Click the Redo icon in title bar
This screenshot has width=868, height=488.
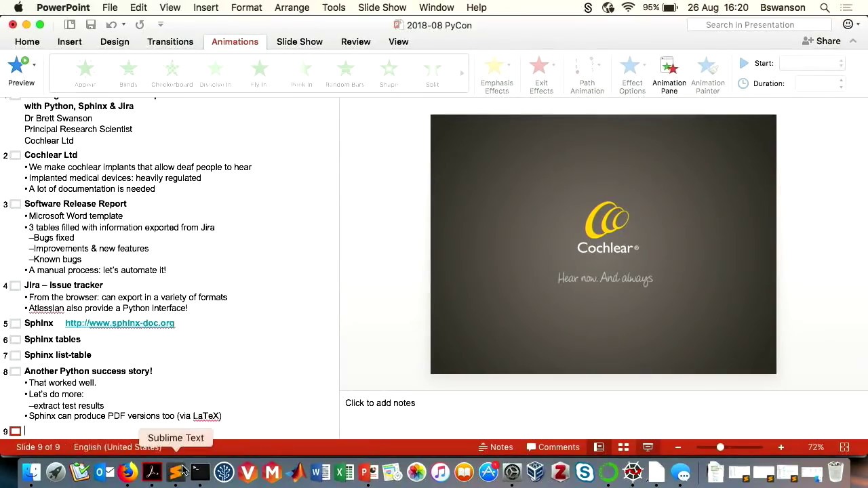[140, 24]
